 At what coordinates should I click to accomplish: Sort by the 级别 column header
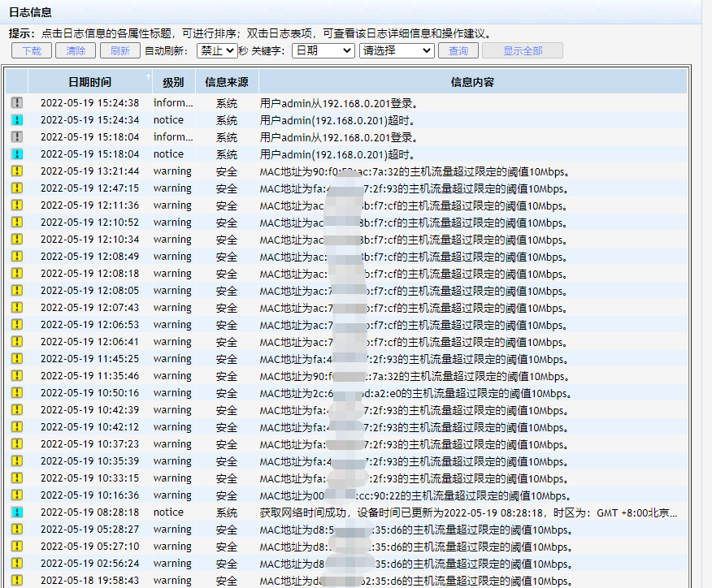173,82
